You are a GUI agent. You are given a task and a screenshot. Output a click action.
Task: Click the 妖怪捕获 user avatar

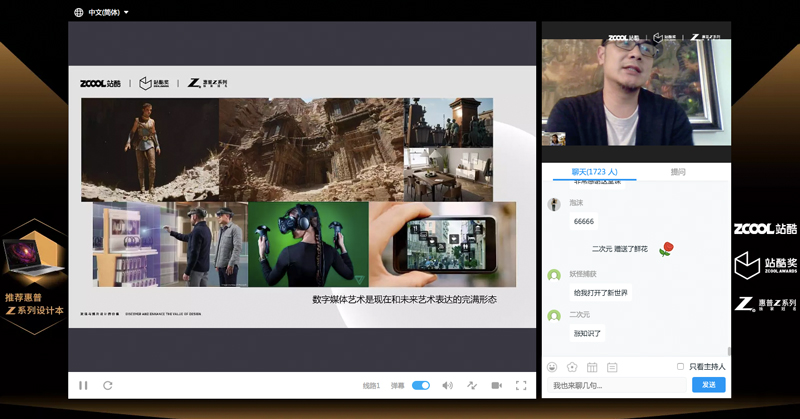click(554, 276)
